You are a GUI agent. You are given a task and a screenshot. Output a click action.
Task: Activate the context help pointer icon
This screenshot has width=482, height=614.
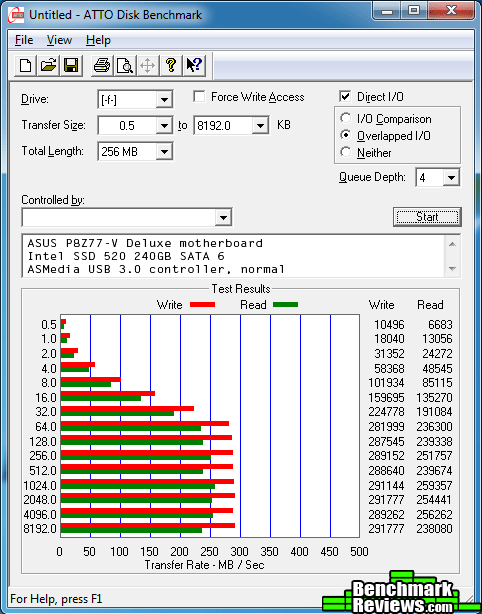(x=193, y=65)
